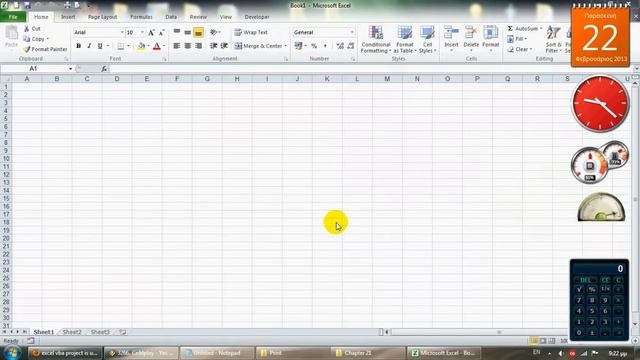640x360 pixels.
Task: Toggle Bold formatting
Action: [x=78, y=46]
